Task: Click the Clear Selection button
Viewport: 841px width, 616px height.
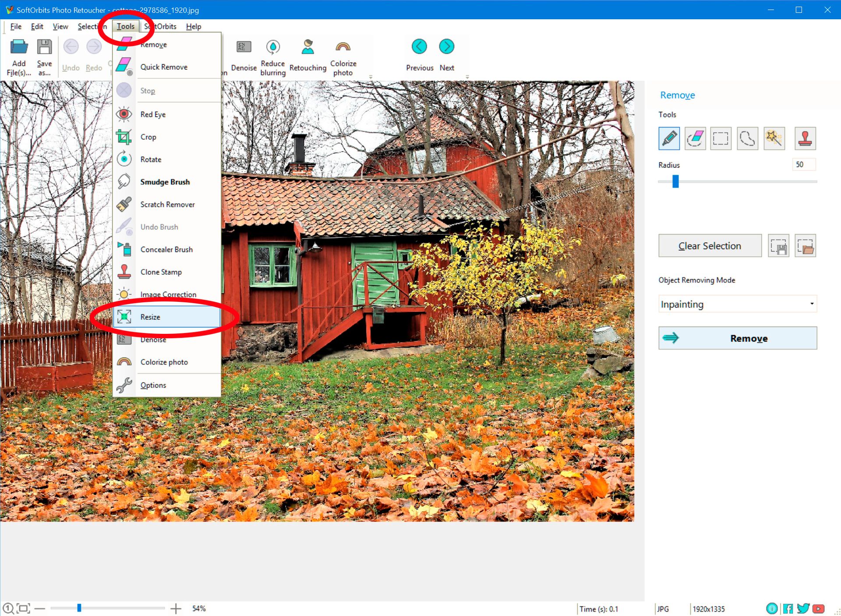Action: [x=710, y=246]
